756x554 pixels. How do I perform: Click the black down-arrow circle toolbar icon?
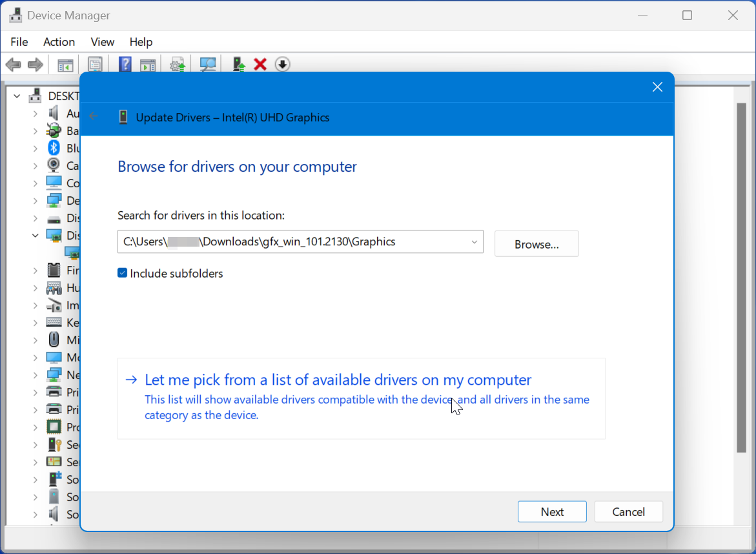(x=283, y=64)
